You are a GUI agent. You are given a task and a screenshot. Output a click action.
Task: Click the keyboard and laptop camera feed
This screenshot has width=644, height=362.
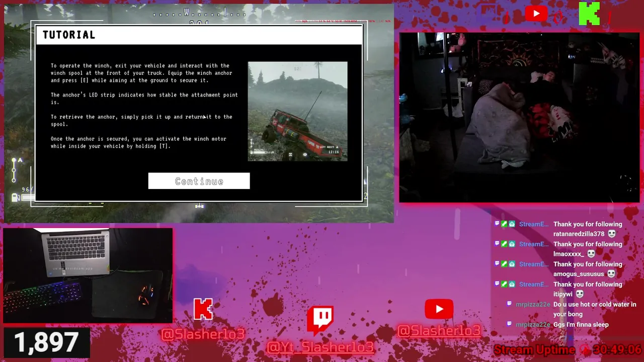[88, 275]
